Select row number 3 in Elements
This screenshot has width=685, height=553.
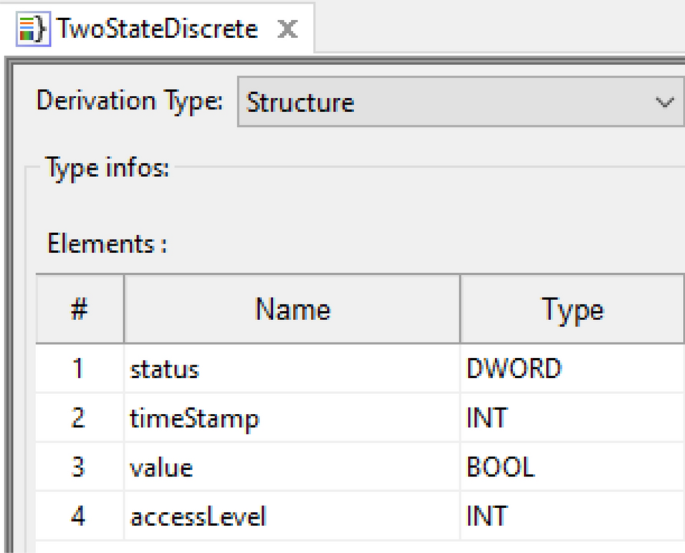pos(80,468)
